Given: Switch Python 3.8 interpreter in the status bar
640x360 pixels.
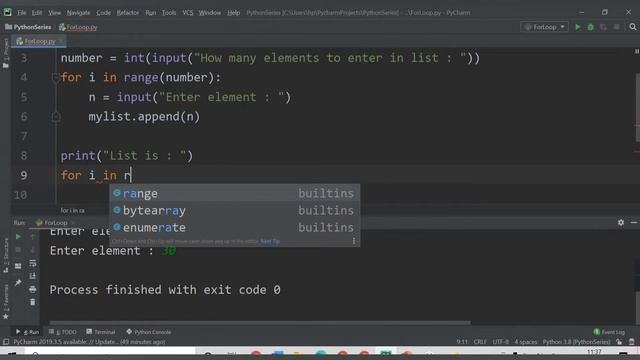Looking at the screenshot, I should click(576, 342).
